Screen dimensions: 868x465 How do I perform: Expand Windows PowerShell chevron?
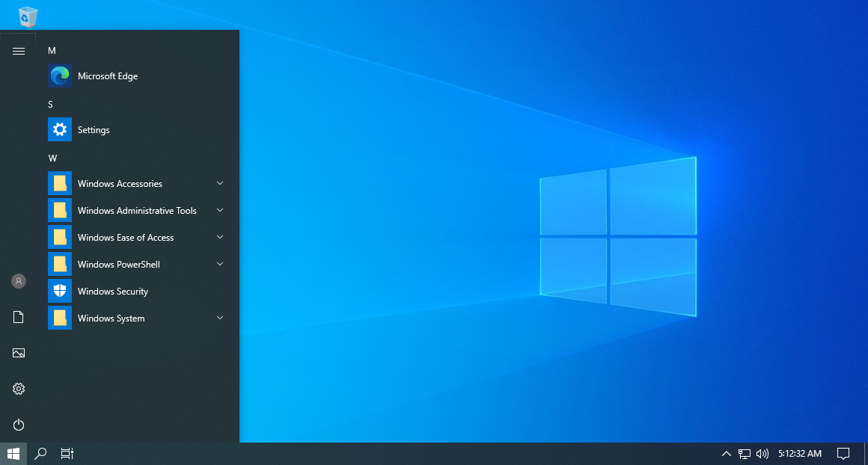point(220,265)
